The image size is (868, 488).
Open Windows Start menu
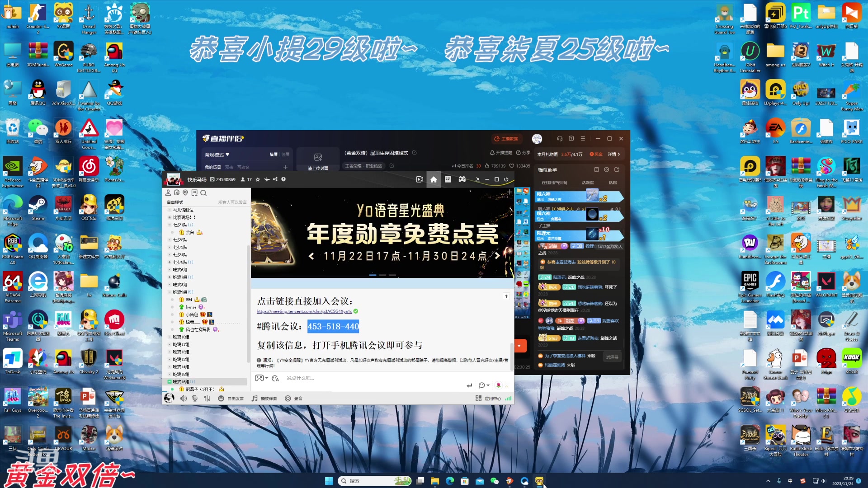329,481
